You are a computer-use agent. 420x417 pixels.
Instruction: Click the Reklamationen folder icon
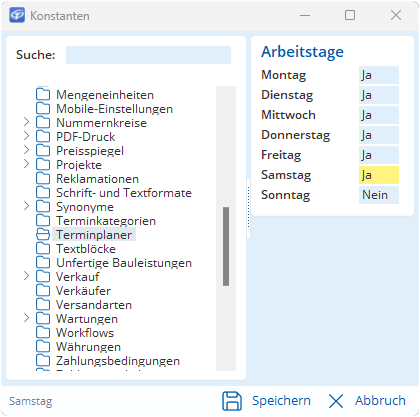click(43, 179)
